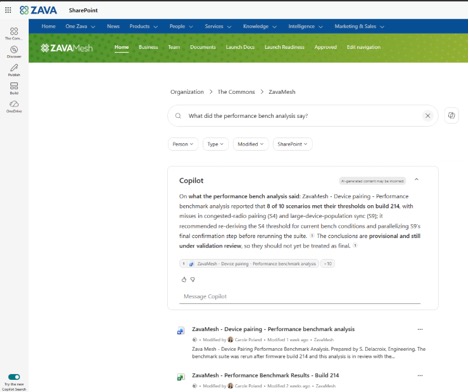This screenshot has width=469, height=392.
Task: Click the Message Copilot input field
Action: pos(300,296)
